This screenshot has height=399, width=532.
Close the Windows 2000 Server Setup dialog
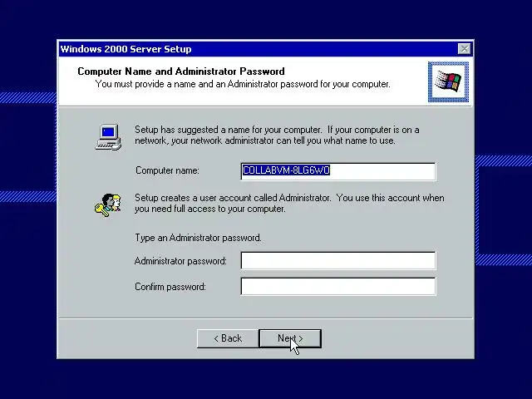pyautogui.click(x=464, y=49)
